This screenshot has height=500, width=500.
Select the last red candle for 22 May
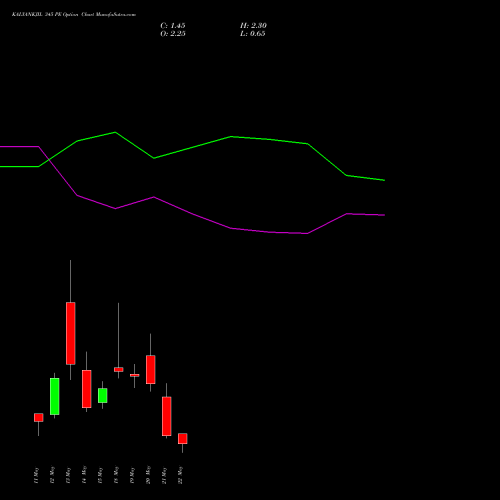pyautogui.click(x=182, y=439)
